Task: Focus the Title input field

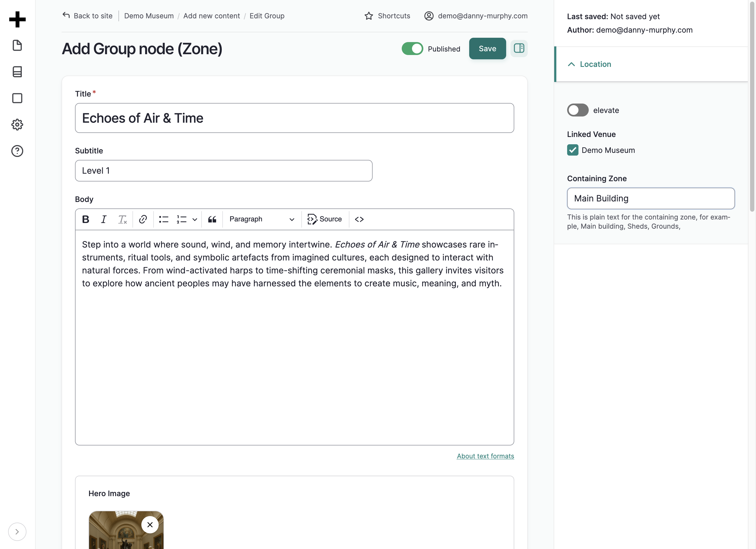Action: point(294,118)
